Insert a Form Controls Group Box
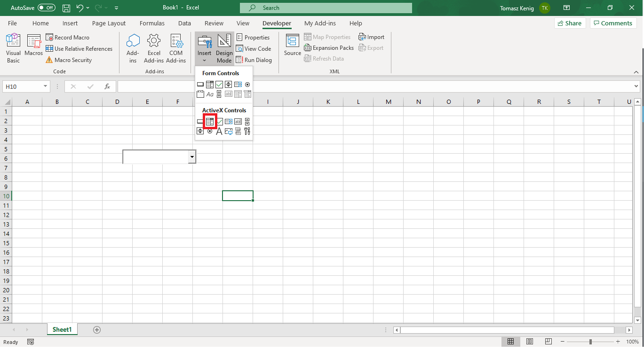Viewport: 644px width, 351px height. pos(200,94)
